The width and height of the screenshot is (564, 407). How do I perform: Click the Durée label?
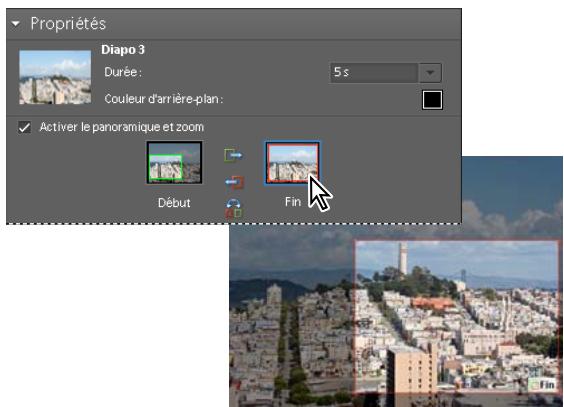coord(123,72)
